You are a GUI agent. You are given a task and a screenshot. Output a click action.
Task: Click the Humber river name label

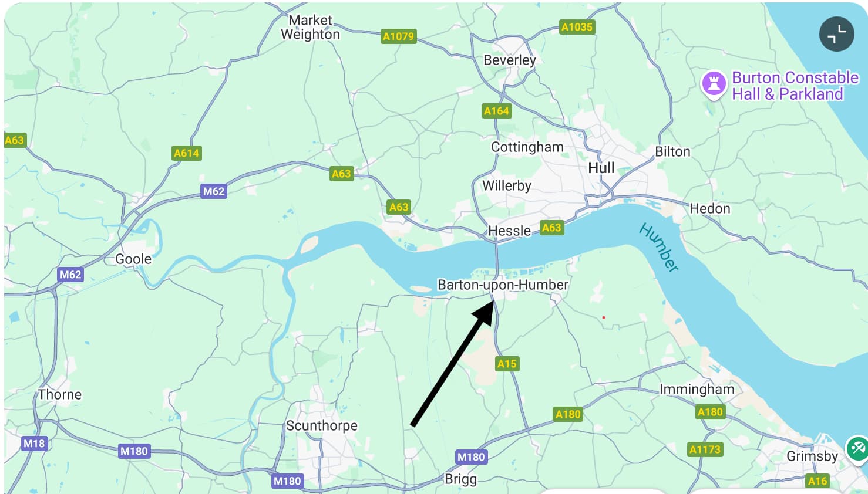[660, 246]
